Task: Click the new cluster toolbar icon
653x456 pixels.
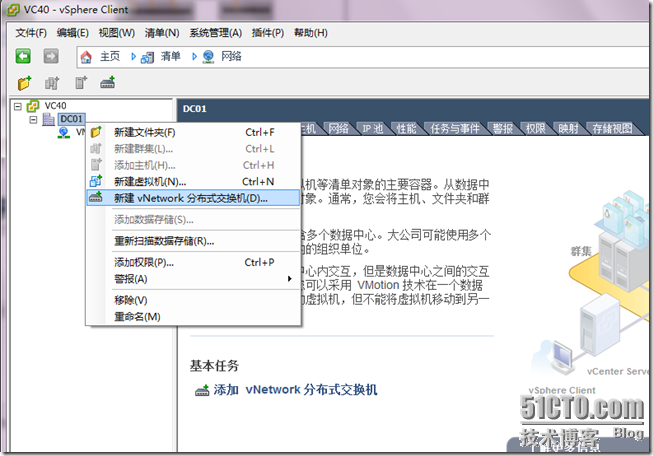Action: (52, 83)
